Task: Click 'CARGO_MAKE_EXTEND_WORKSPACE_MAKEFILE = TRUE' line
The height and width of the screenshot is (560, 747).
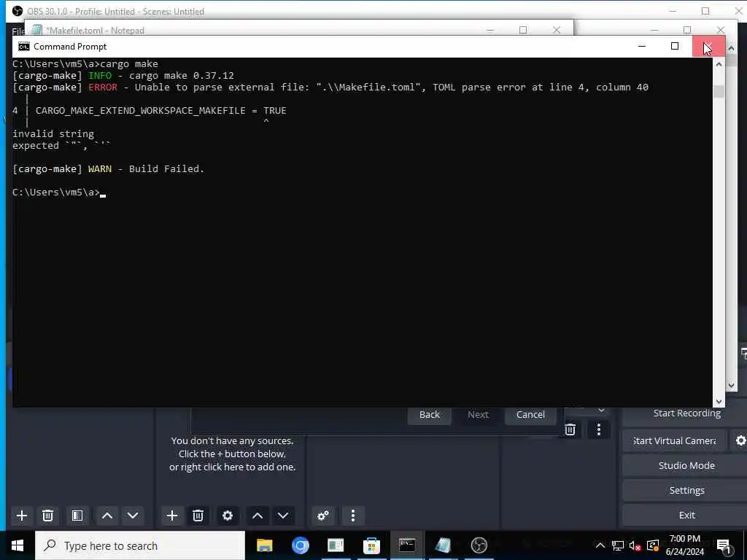Action: [160, 111]
